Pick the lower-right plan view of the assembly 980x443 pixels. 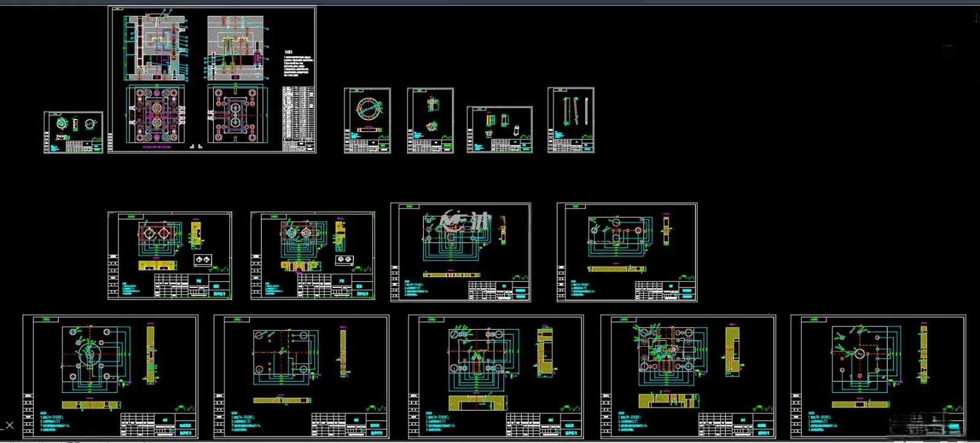(x=236, y=115)
